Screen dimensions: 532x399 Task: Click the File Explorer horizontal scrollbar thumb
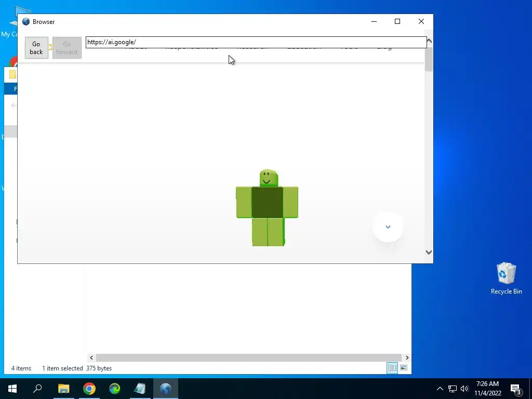tap(249, 357)
